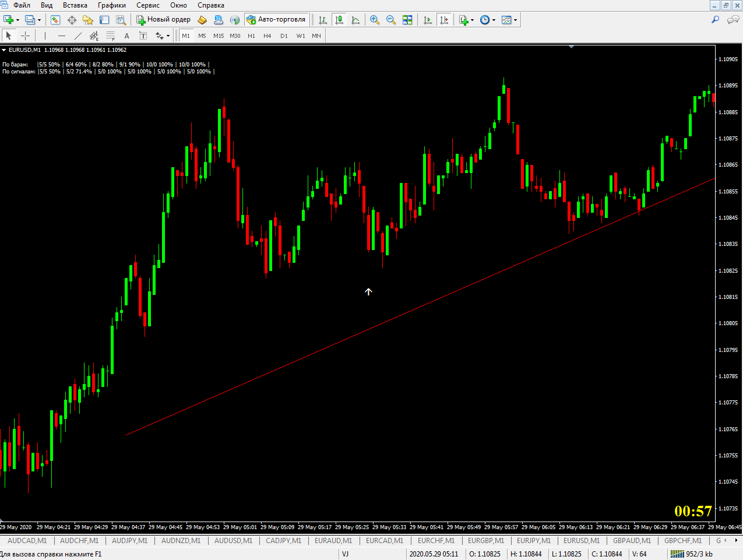The width and height of the screenshot is (743, 560).
Task: Select the horizontal line drawing tool
Action: (61, 36)
